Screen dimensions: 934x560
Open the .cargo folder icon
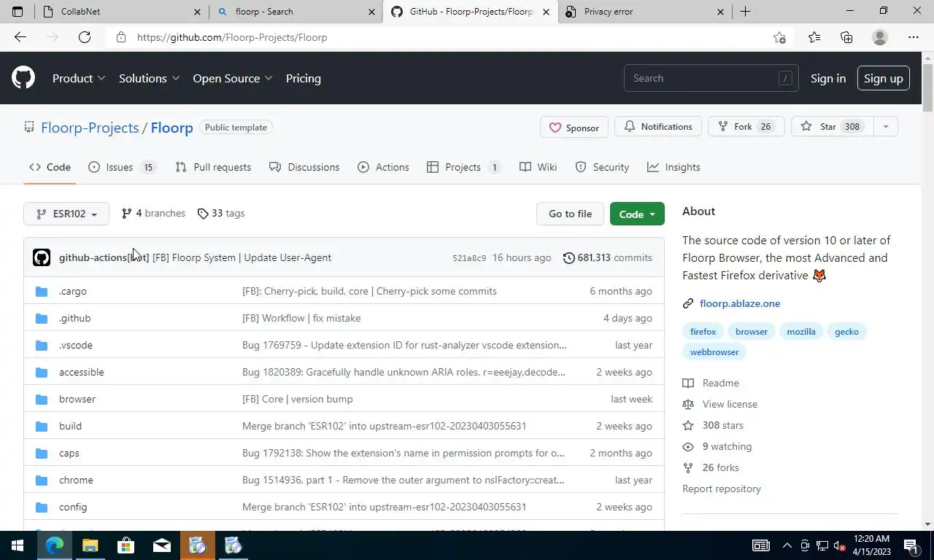pos(42,291)
